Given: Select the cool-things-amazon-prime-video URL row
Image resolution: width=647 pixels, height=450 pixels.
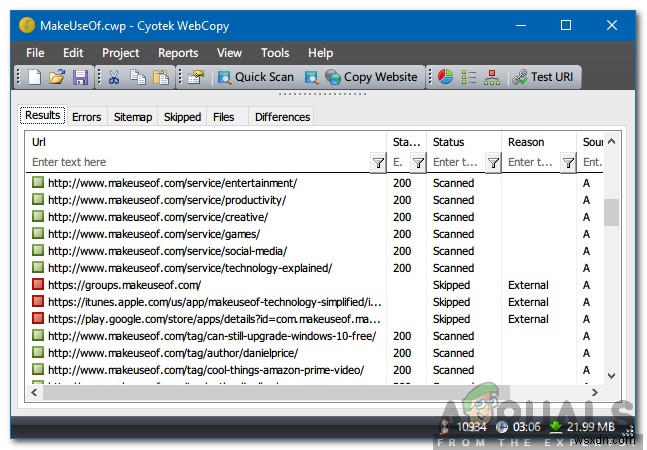Looking at the screenshot, I should tap(314, 370).
